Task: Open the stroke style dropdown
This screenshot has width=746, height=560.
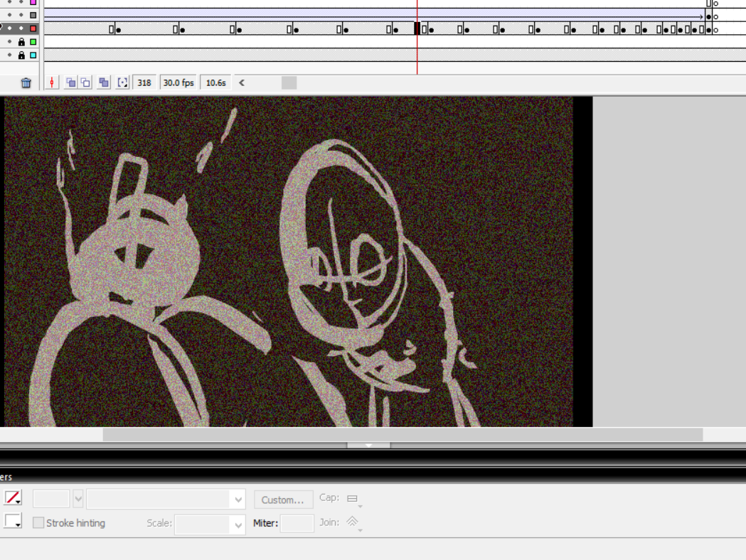Action: [x=166, y=499]
